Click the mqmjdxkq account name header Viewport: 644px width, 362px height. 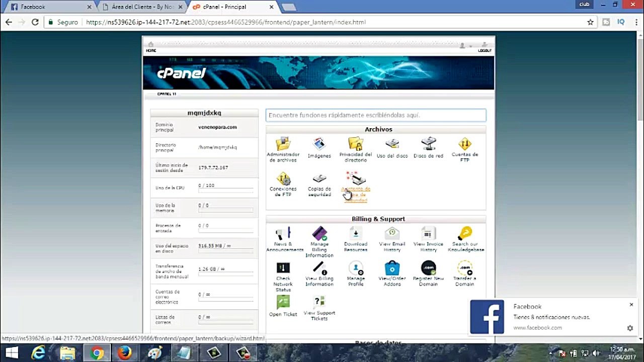[204, 113]
